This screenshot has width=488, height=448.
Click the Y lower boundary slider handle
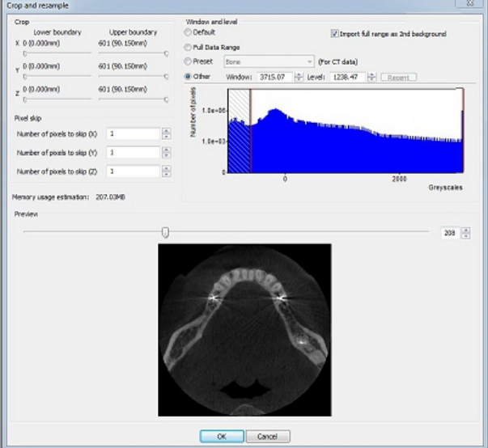pyautogui.click(x=25, y=77)
